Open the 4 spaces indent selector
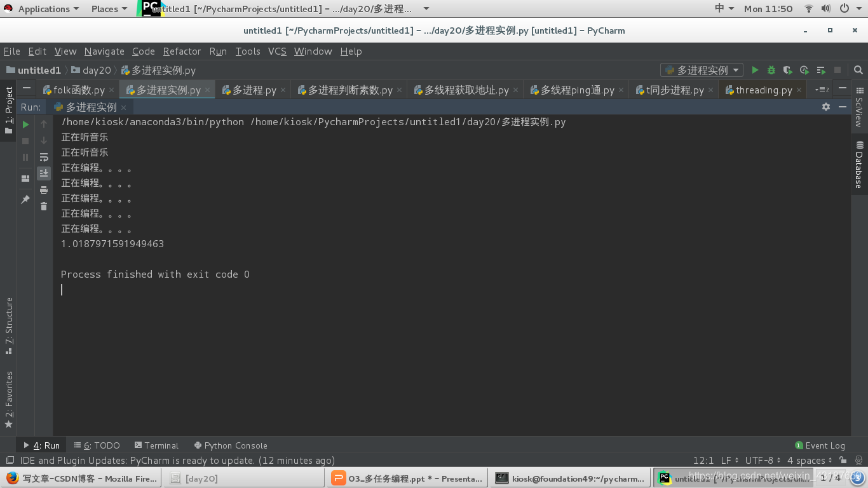 pos(810,460)
